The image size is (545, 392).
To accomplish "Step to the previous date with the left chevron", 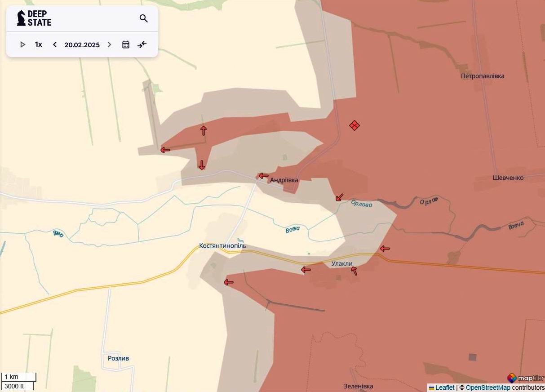I will 54,44.
